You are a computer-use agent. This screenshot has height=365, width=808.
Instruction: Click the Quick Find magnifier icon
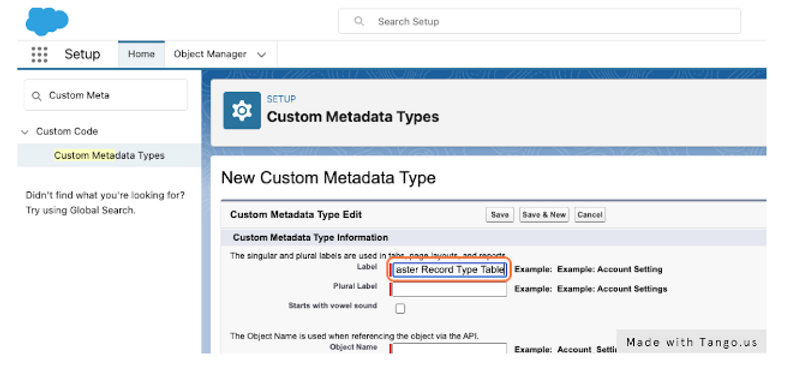pos(37,96)
